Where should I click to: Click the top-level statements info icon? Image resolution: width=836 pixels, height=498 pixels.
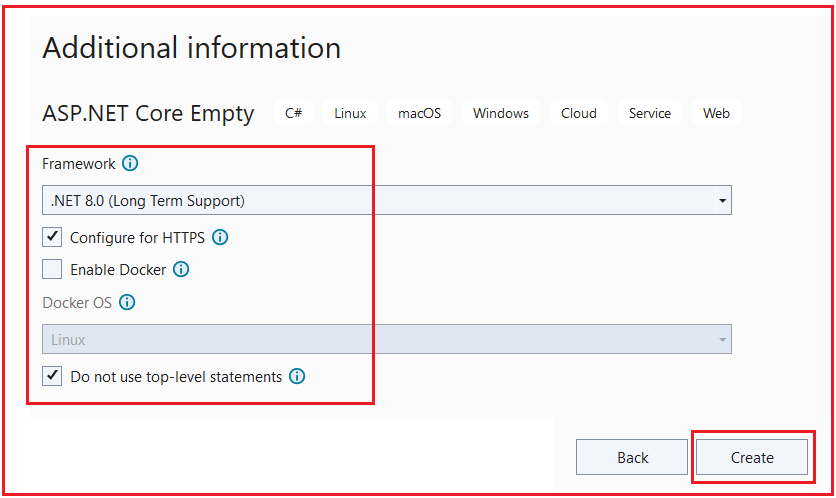(297, 377)
